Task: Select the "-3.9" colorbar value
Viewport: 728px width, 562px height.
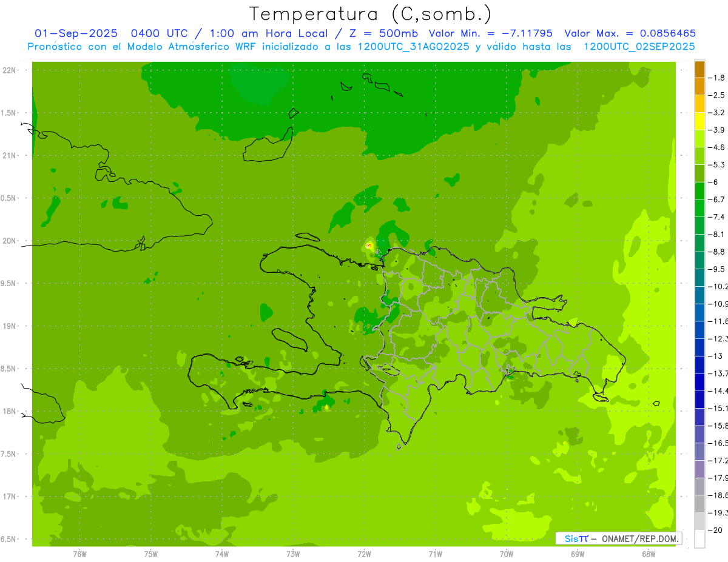Action: coord(716,130)
